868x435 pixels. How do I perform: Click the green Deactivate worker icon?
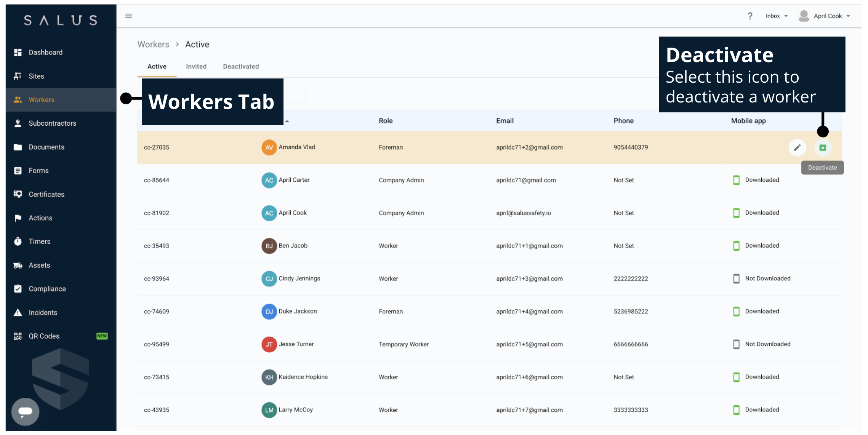point(822,148)
